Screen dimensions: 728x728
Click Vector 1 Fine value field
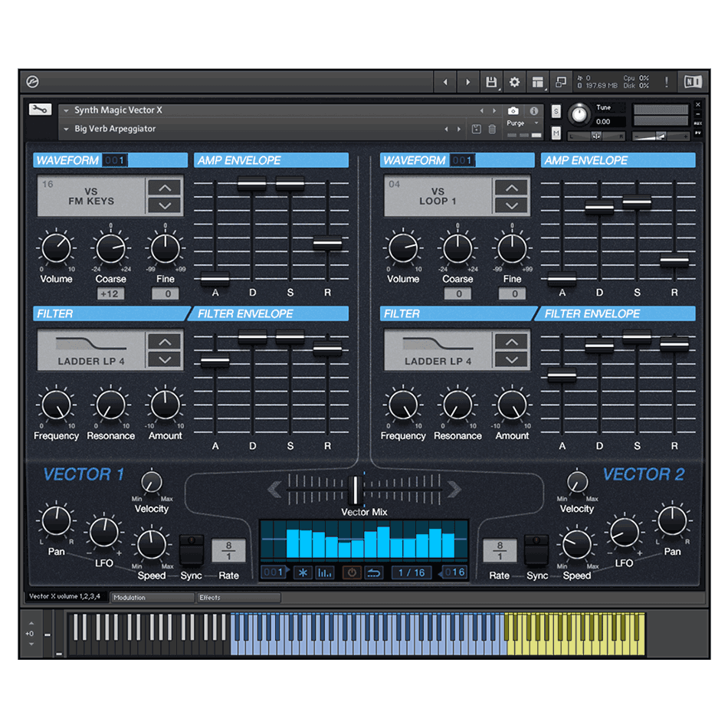coord(165,293)
